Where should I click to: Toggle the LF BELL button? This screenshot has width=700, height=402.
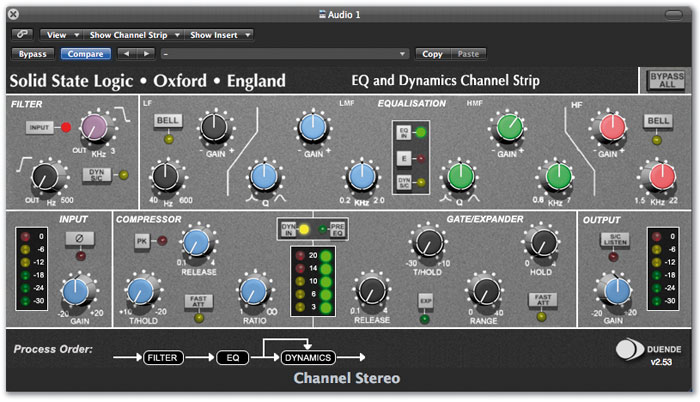point(168,121)
